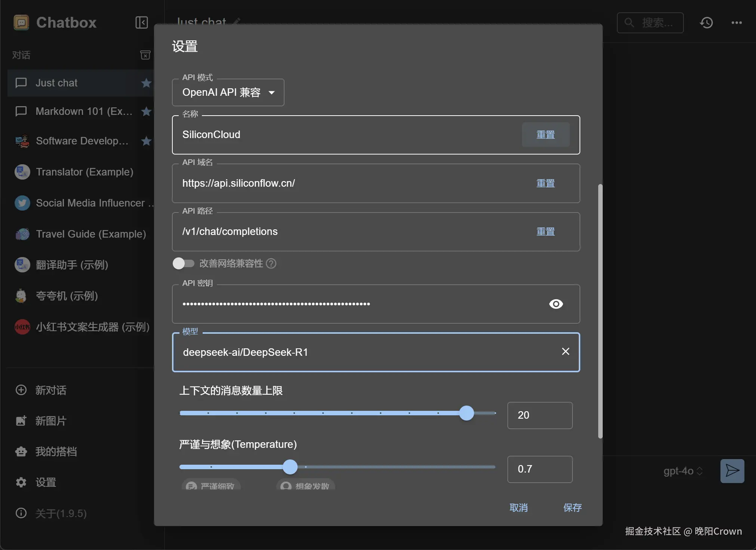Select 新图片 in the sidebar
Viewport: 756px width, 550px height.
coord(51,421)
